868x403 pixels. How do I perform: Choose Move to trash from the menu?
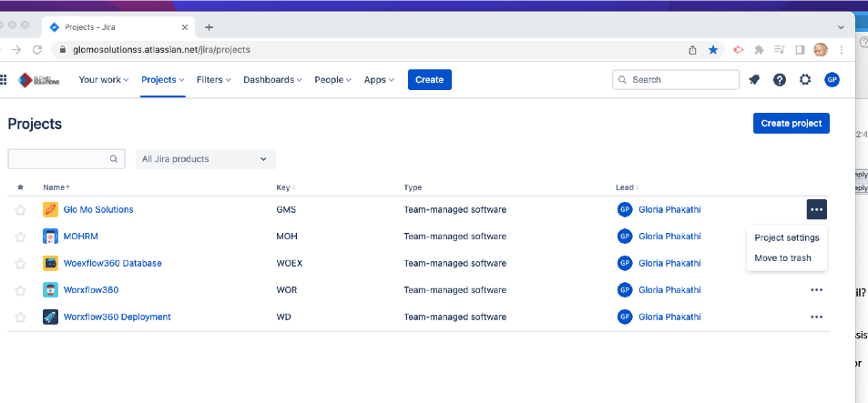coord(787,257)
